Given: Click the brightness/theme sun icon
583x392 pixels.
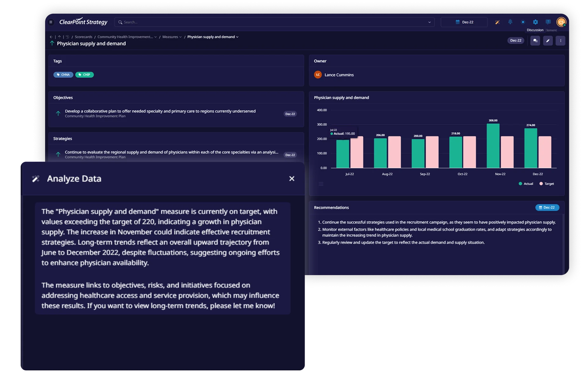Looking at the screenshot, I should [523, 22].
